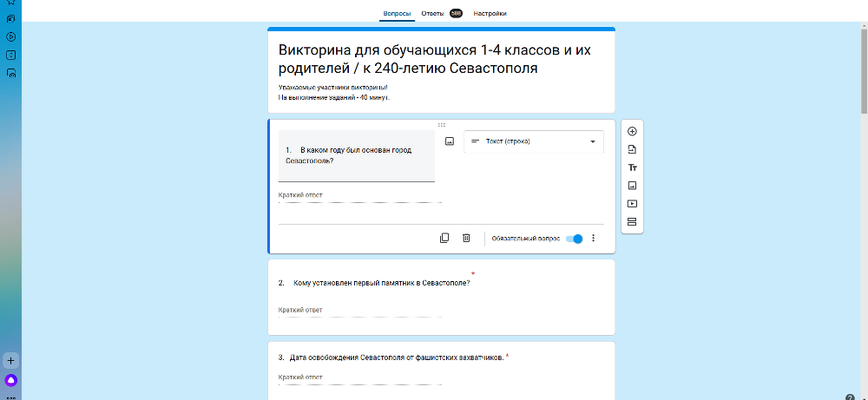This screenshot has height=400, width=868.
Task: Edit question 1 text about Севастополь founding year
Action: click(356, 155)
